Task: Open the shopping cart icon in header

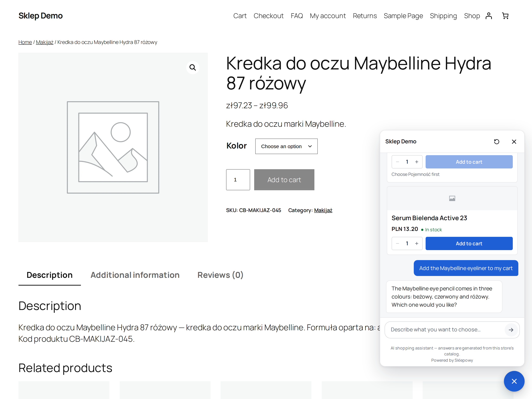Action: click(505, 16)
